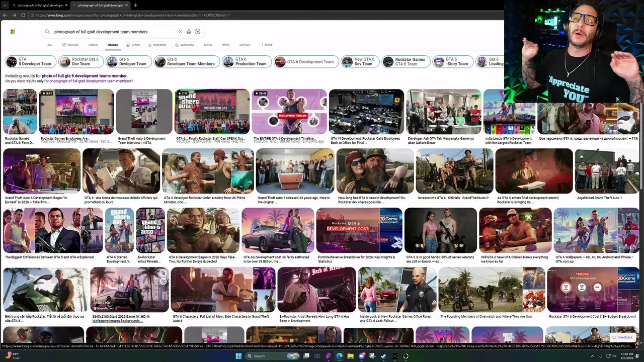The image size is (644, 362).
Task: Click the 'photo of full gta 6 development teams member' link
Action: click(x=84, y=76)
